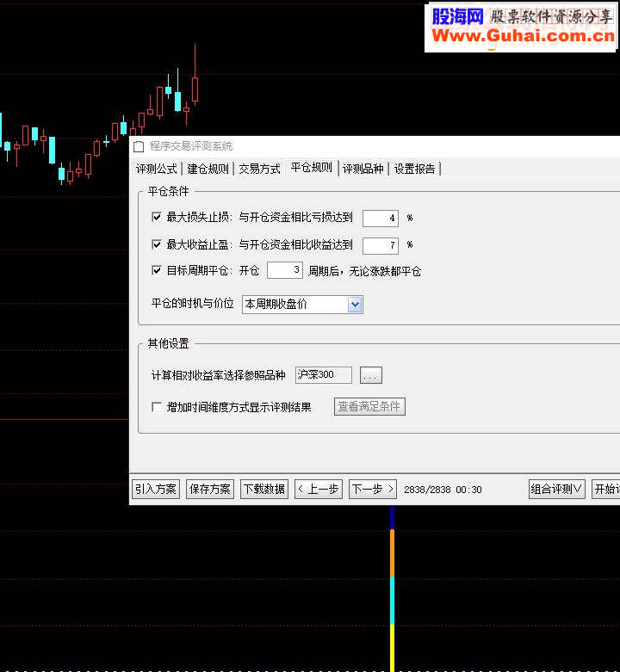The image size is (620, 672).
Task: Click the vertical colored indicator bar below dialog
Action: tap(392, 589)
